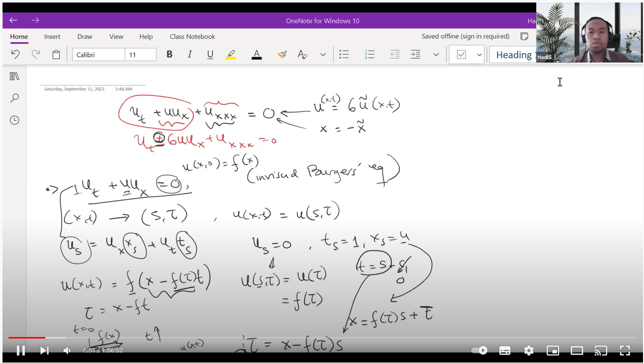Open Search from the left sidebar
This screenshot has height=363, width=644.
[15, 98]
